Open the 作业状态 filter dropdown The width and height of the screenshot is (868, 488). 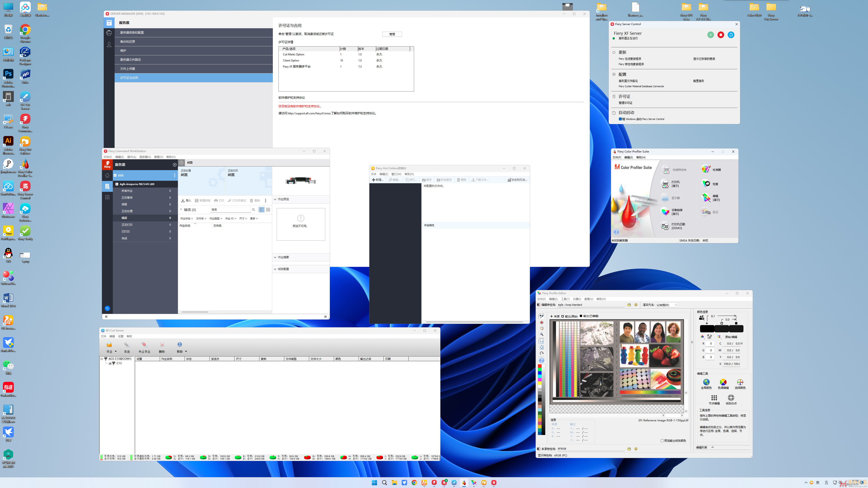pyautogui.click(x=187, y=218)
